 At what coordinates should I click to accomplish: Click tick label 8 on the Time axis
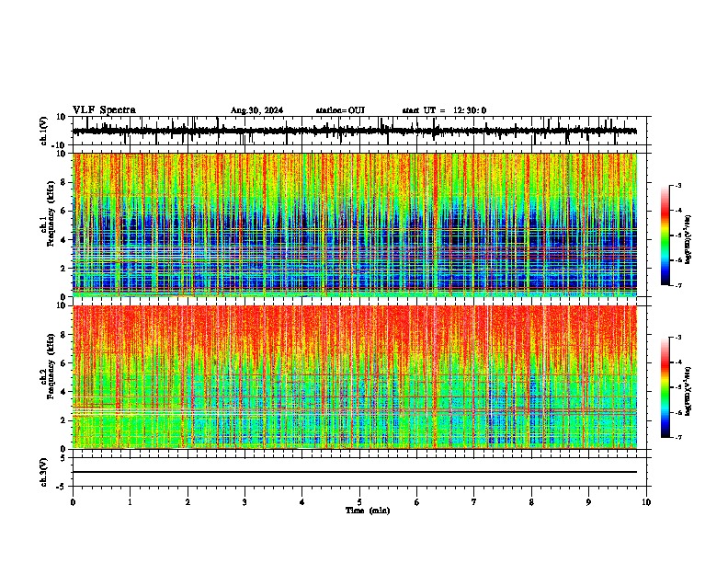(x=531, y=502)
